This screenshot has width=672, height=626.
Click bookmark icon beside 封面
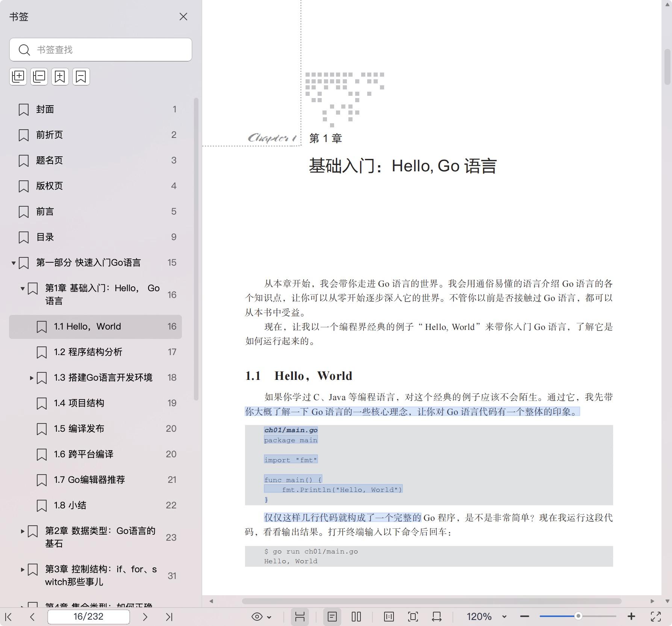24,110
